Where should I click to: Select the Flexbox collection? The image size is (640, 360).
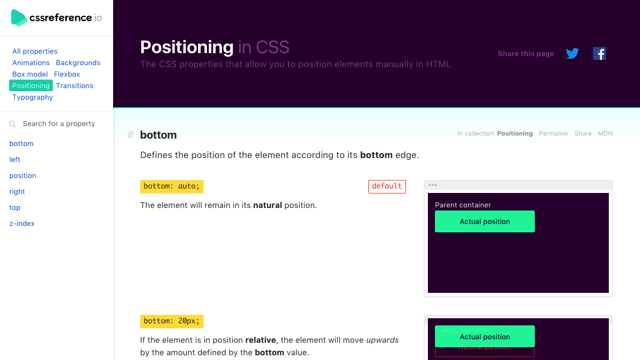pos(67,74)
